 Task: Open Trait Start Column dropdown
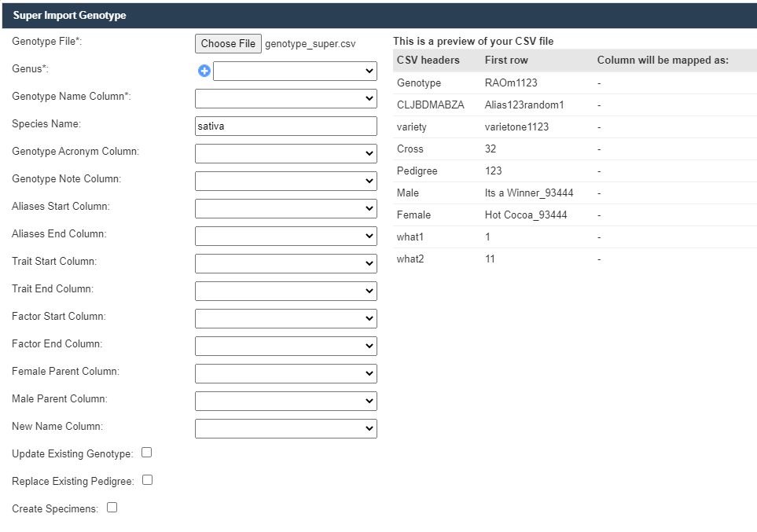[286, 264]
